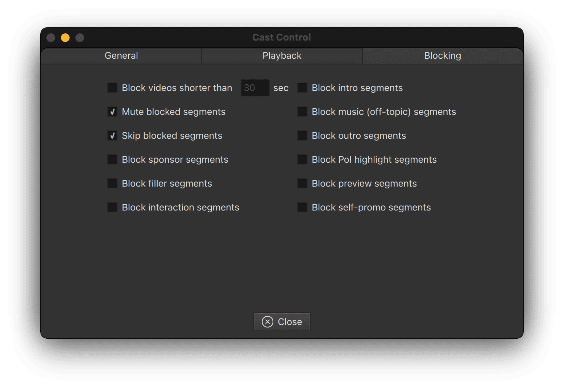The image size is (564, 392).
Task: Turn on Block intro segments
Action: (302, 88)
